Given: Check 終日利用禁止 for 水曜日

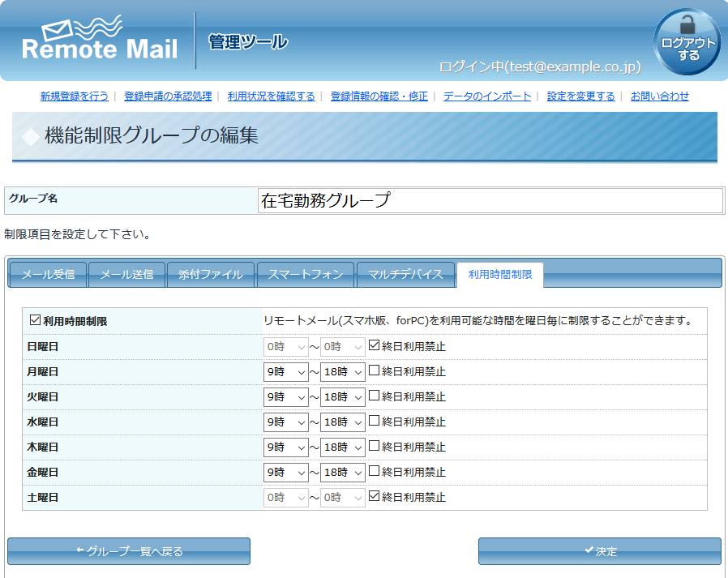Looking at the screenshot, I should [x=374, y=421].
